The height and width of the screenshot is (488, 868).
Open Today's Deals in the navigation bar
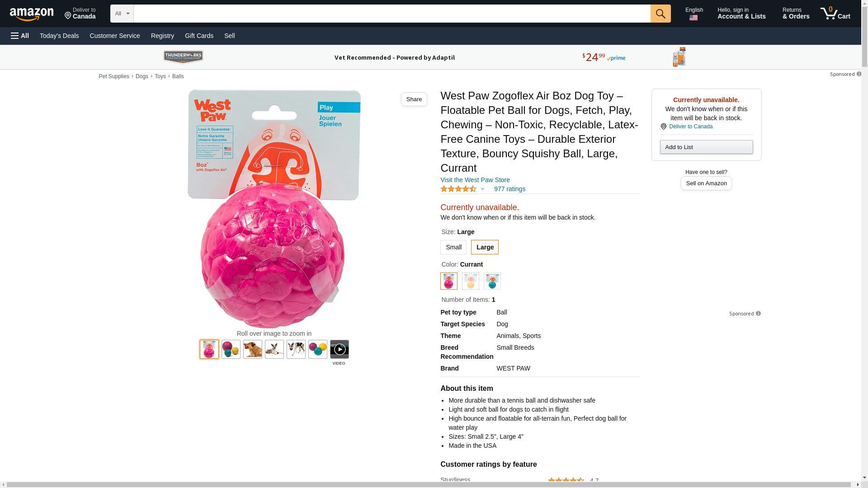59,36
